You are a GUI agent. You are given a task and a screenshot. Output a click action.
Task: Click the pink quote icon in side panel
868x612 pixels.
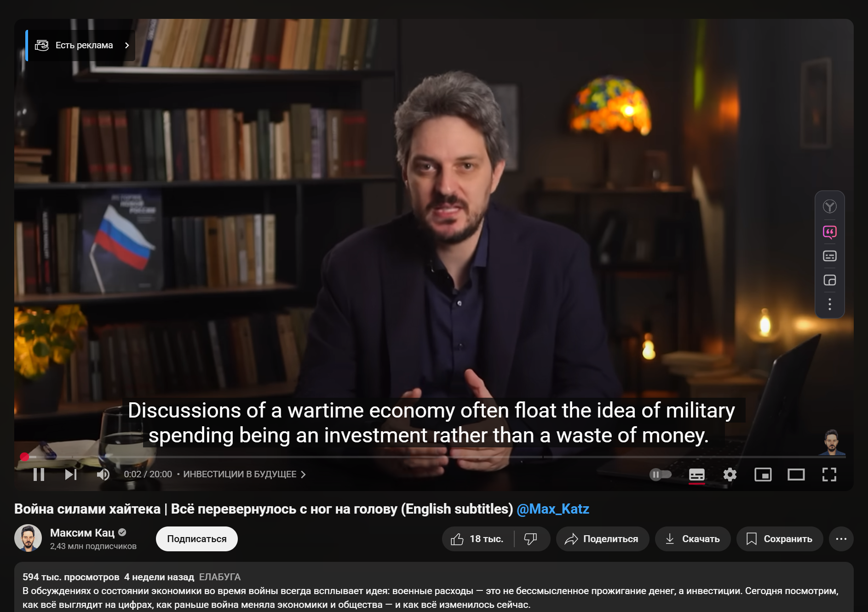coord(830,232)
